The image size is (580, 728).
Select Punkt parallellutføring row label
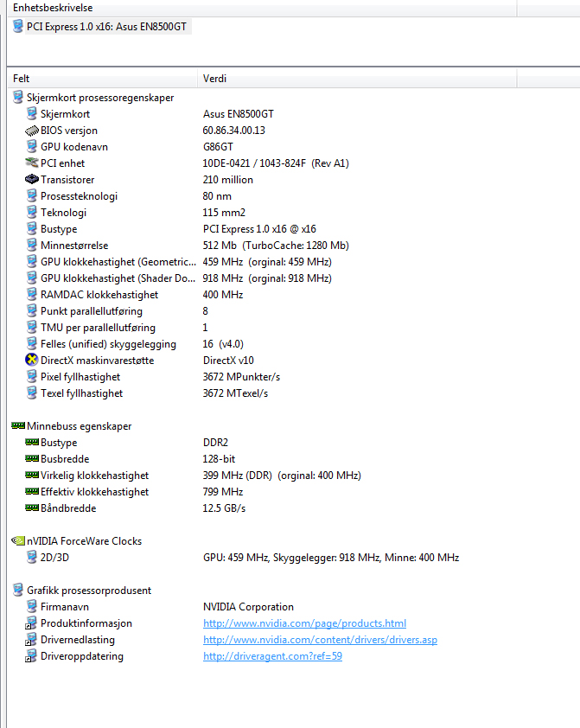click(92, 311)
